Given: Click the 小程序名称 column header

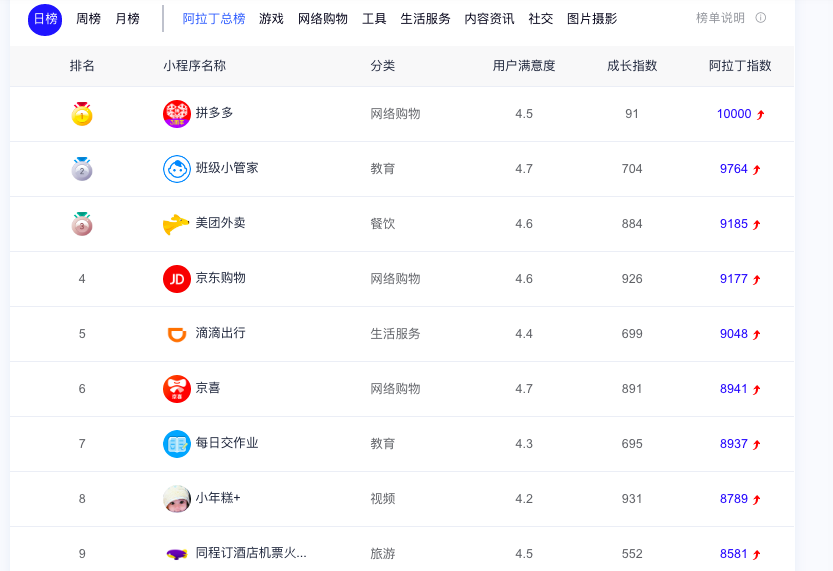Looking at the screenshot, I should click(x=194, y=66).
